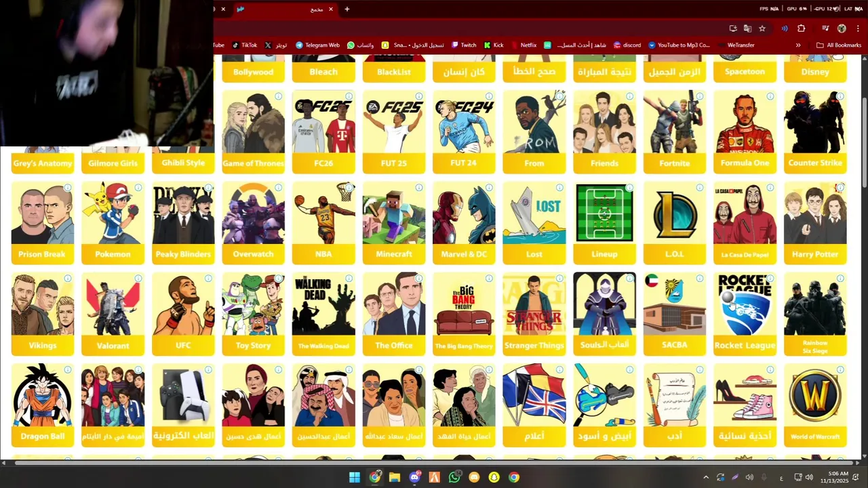Open the Twitch bookmark

click(464, 45)
